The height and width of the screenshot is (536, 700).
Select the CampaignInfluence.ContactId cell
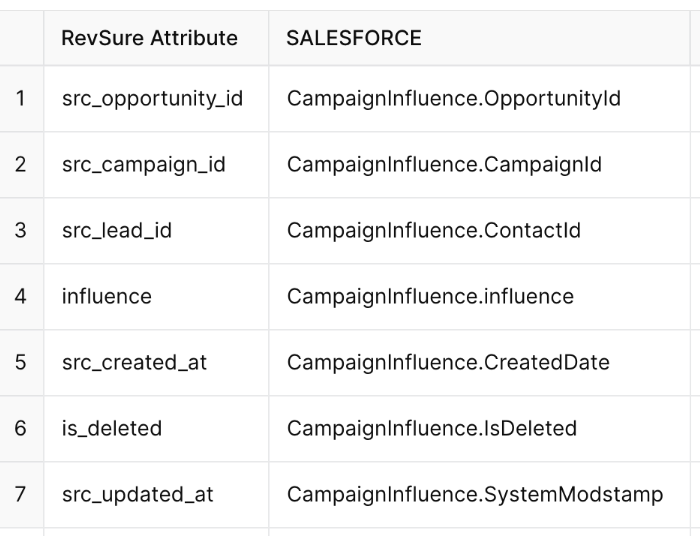pos(479,231)
